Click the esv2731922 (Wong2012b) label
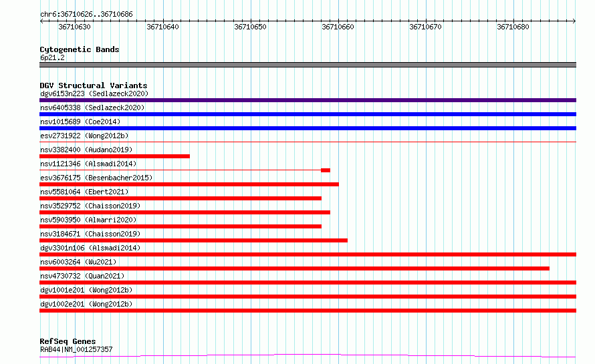The height and width of the screenshot is (364, 595). (84, 136)
